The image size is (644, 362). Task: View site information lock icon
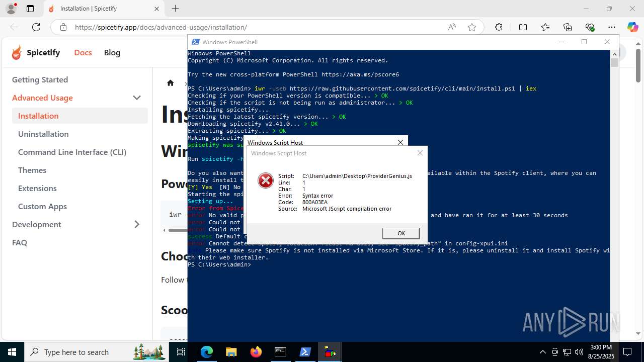pyautogui.click(x=63, y=27)
